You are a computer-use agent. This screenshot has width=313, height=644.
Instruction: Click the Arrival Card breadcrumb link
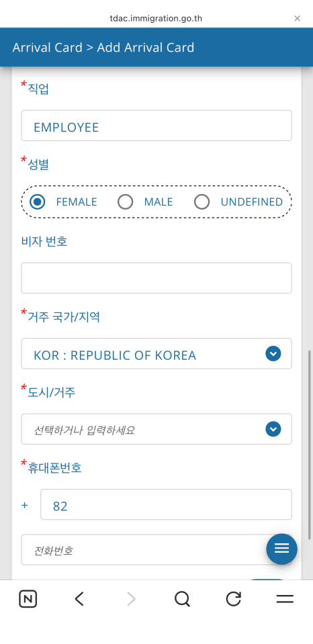47,47
